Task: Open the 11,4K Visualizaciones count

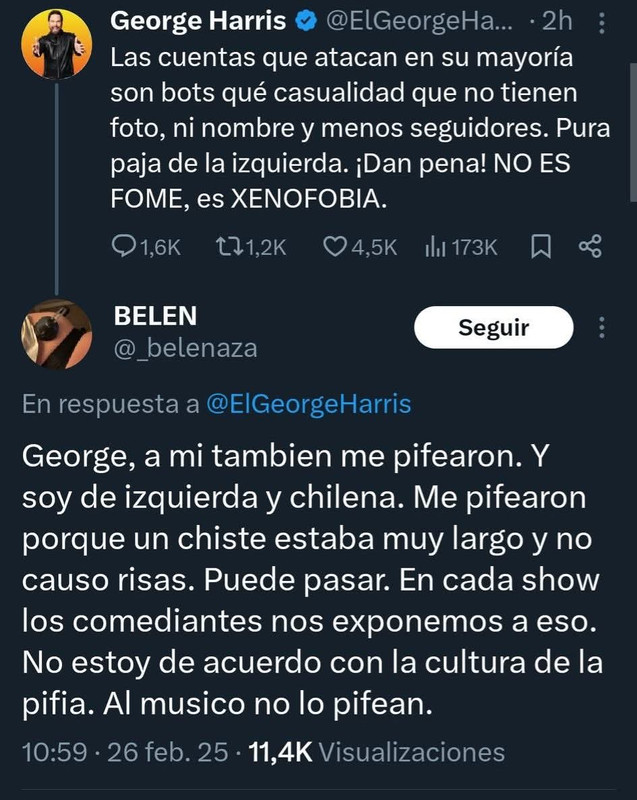Action: tap(376, 752)
